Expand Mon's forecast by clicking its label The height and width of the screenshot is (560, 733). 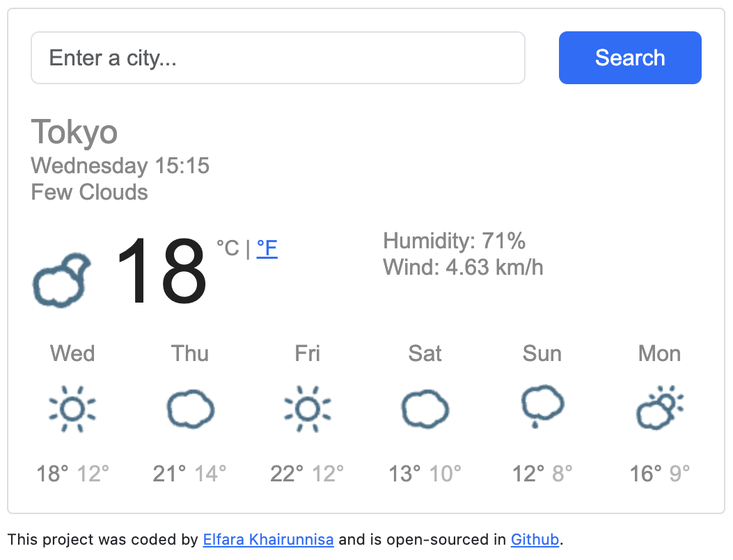659,354
